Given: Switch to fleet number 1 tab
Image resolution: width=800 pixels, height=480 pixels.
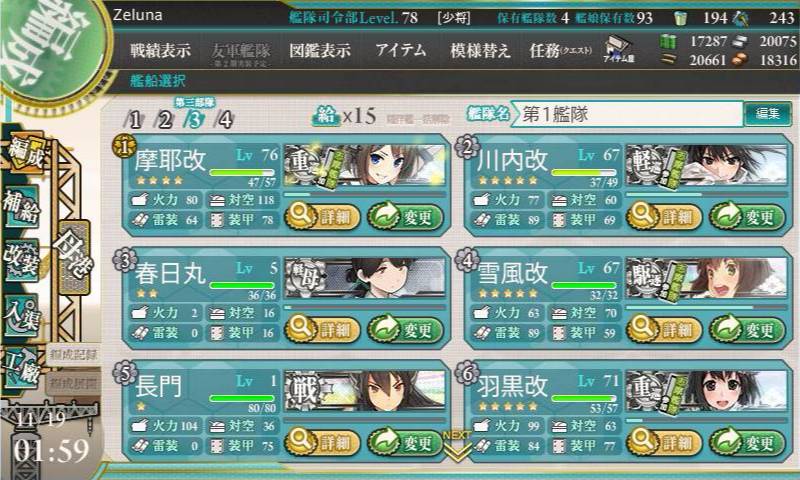Looking at the screenshot, I should click(134, 120).
